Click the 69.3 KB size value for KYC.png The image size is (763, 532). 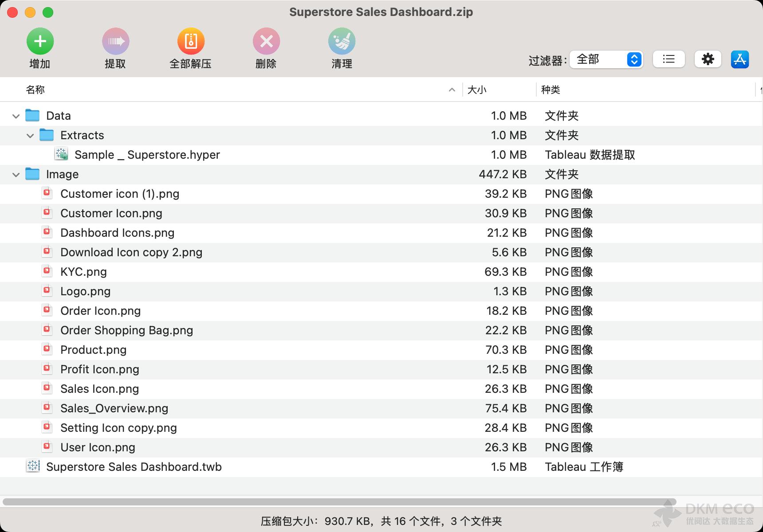pos(506,272)
